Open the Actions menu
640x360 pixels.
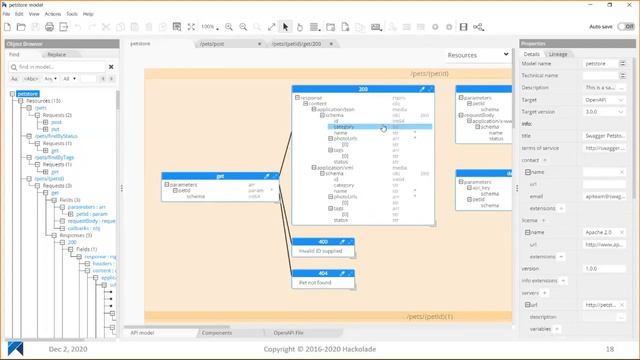tap(53, 14)
